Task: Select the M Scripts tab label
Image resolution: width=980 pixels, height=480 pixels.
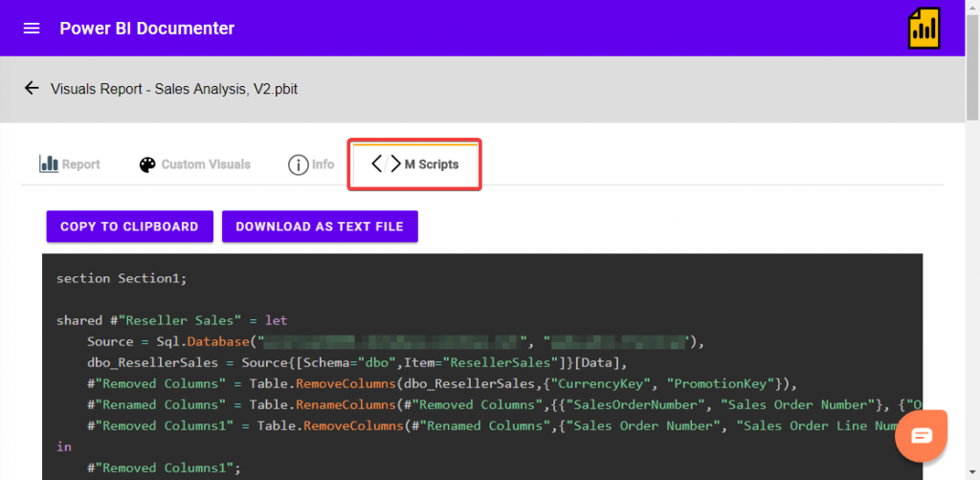Action: [432, 164]
